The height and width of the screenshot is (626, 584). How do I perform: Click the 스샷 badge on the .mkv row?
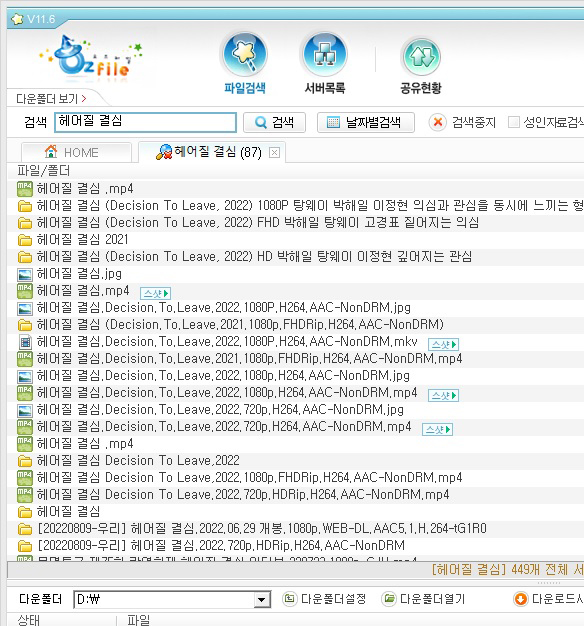443,344
